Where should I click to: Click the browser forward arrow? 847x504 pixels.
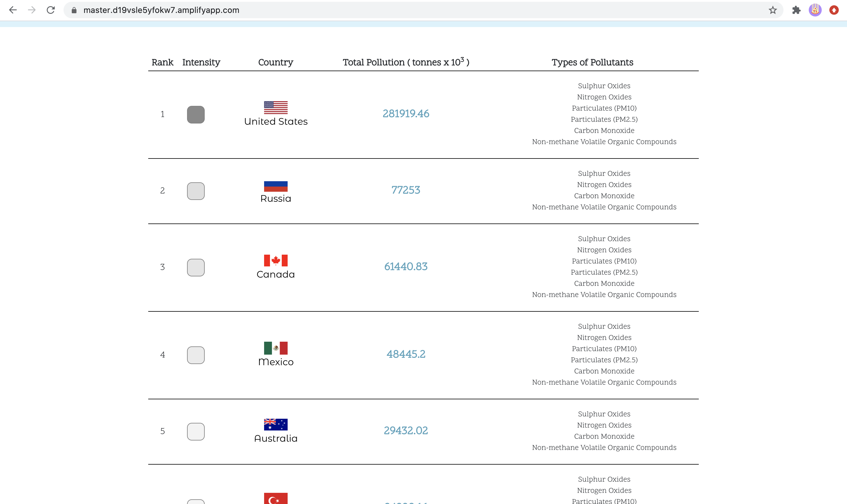click(x=31, y=10)
